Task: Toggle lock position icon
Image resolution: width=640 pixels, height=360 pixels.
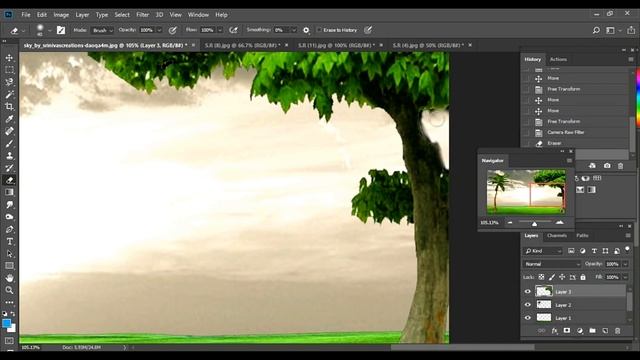Action: tap(562, 277)
